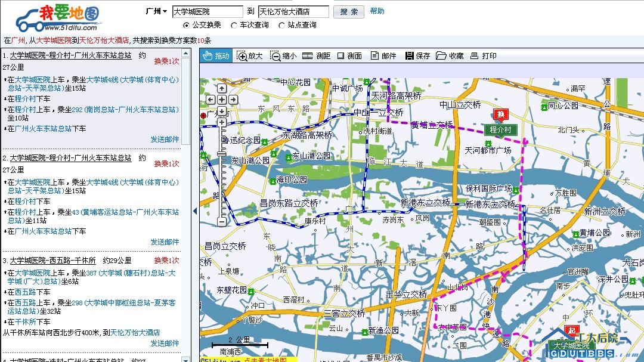Viewport: 644px width, 362px height.
Task: Select the 测距 distance measuring tool
Action: [316, 55]
